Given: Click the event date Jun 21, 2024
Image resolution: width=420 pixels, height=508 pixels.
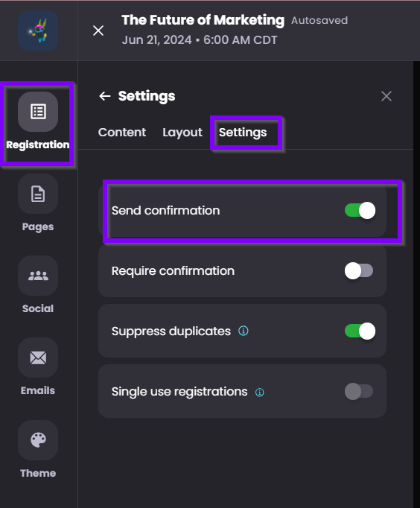Looking at the screenshot, I should coord(156,39).
